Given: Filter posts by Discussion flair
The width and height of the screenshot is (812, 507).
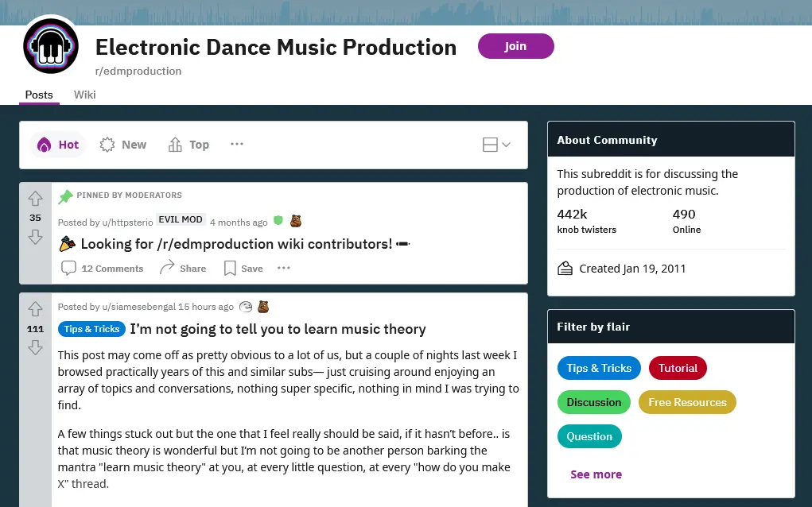Looking at the screenshot, I should click(x=594, y=402).
